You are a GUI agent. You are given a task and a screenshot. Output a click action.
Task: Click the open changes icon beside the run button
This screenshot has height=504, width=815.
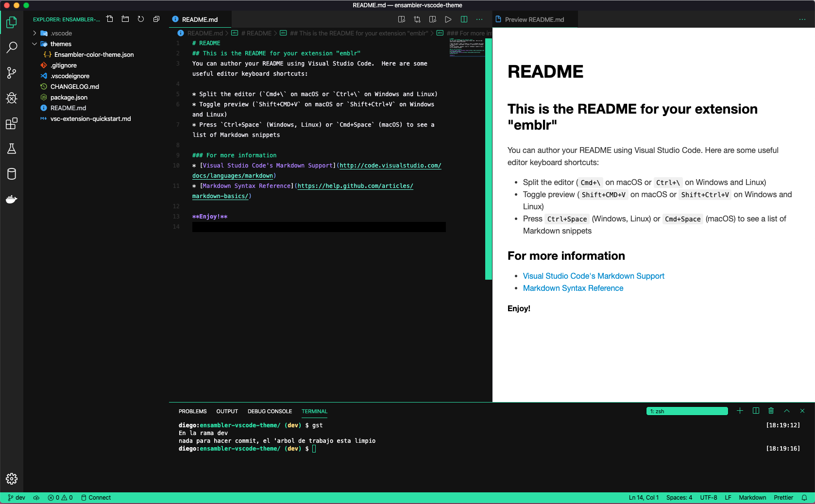tap(433, 19)
